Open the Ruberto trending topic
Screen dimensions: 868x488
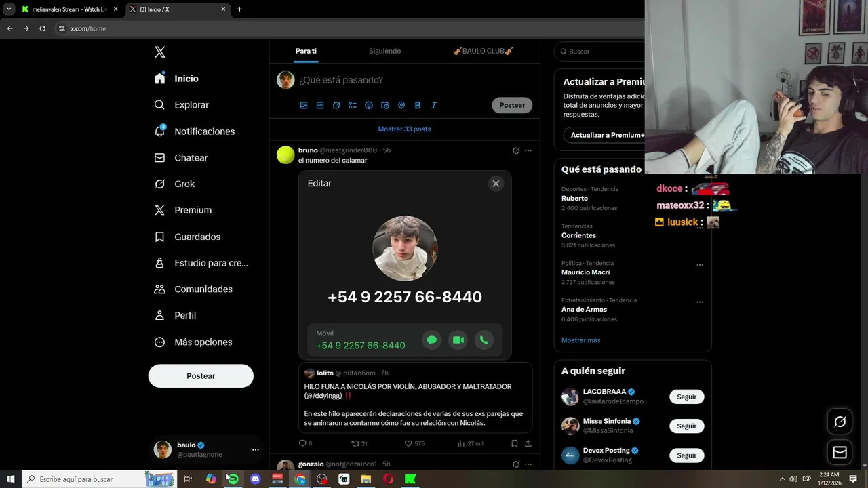[x=574, y=199]
